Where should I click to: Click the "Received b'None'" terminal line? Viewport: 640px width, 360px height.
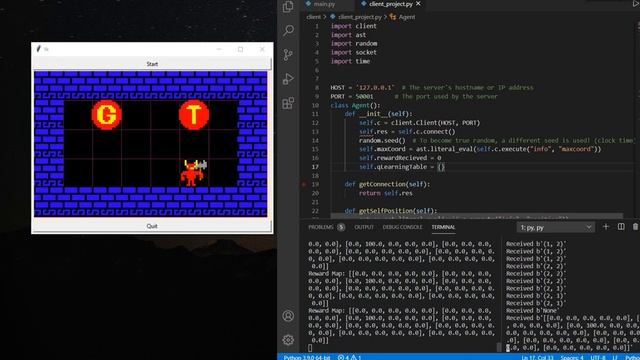click(x=533, y=311)
